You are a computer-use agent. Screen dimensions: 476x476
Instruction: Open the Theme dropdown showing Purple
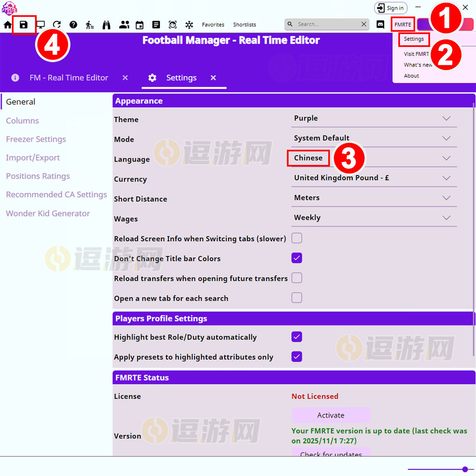[x=374, y=119]
